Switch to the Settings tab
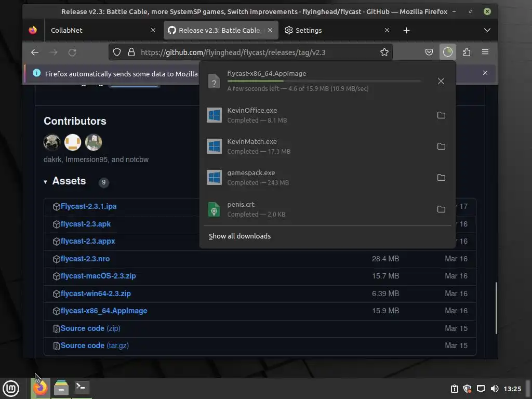The width and height of the screenshot is (532, 399). pyautogui.click(x=338, y=30)
